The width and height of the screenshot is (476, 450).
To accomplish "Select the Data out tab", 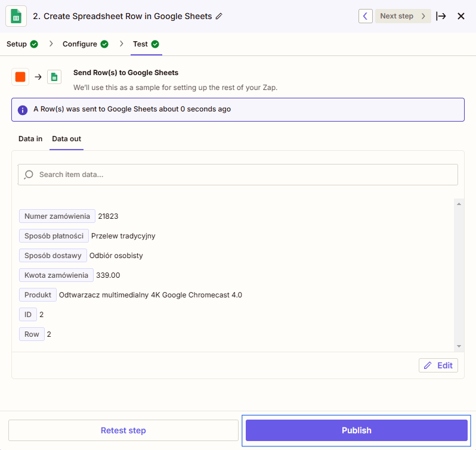I will pyautogui.click(x=66, y=139).
